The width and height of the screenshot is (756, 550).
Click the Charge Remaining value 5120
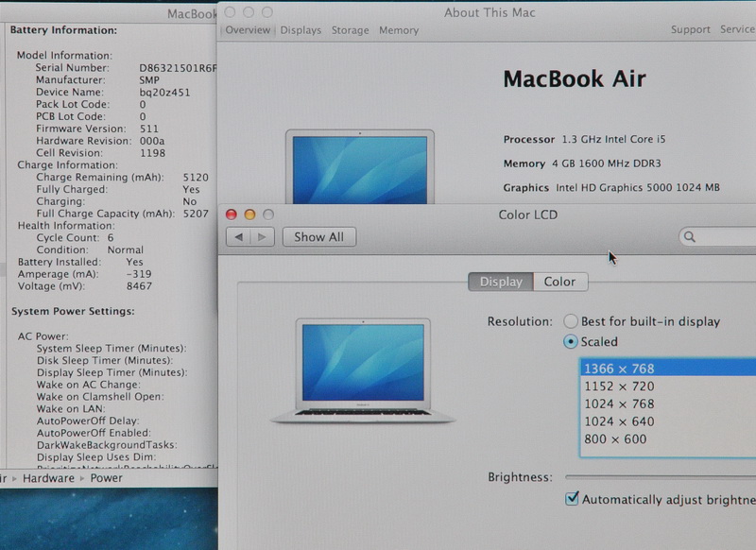pos(196,178)
